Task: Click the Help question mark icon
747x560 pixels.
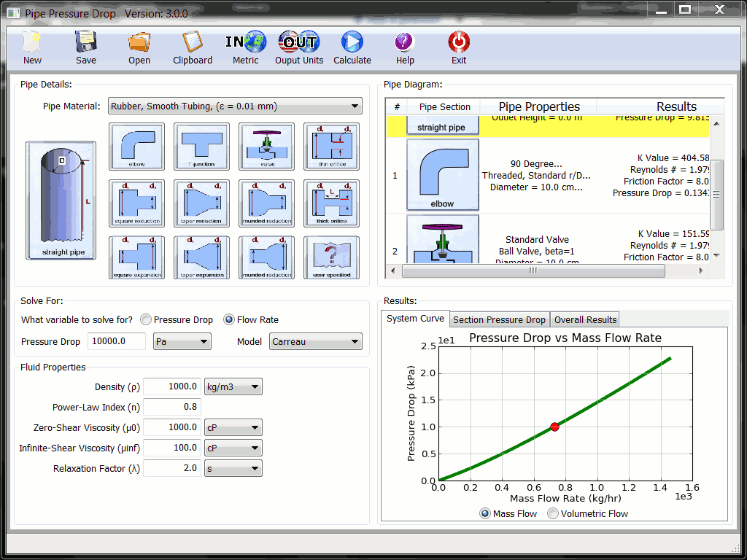Action: [404, 42]
